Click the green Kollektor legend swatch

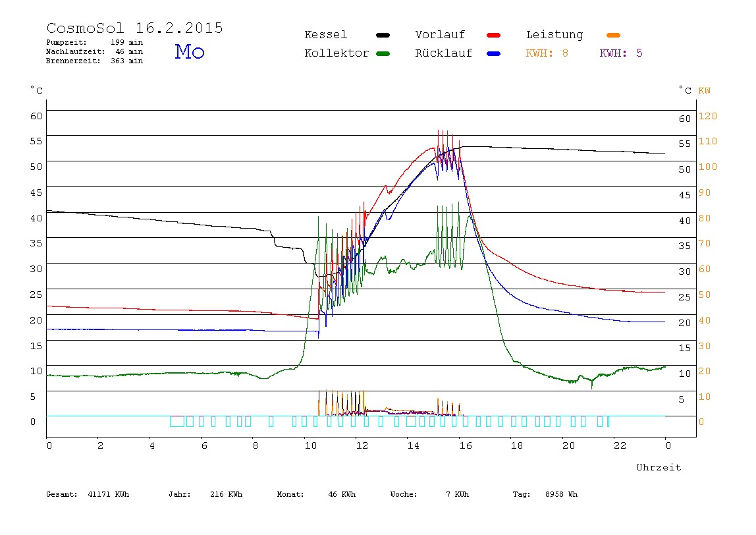[383, 53]
